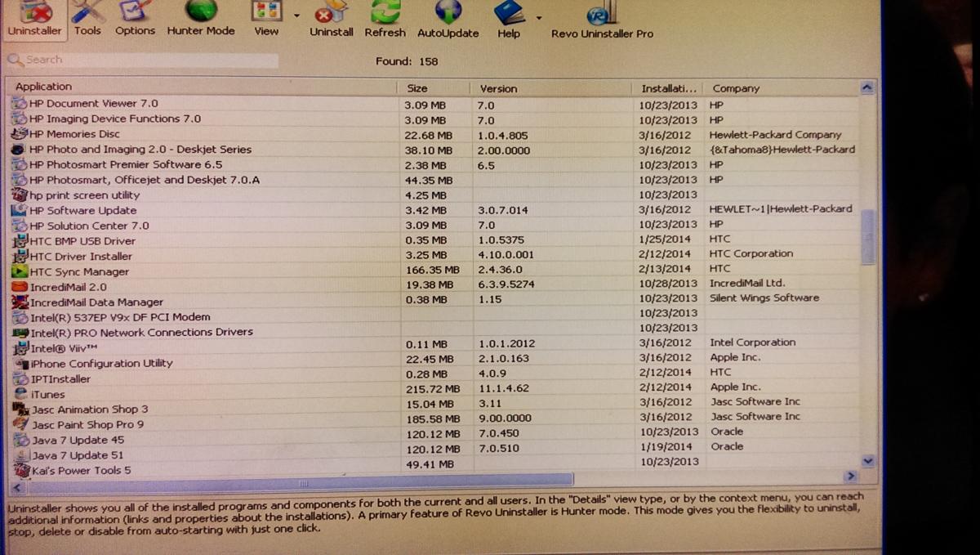Click the vertical scrollbar up arrow
Image resolution: width=980 pixels, height=555 pixels.
867,88
